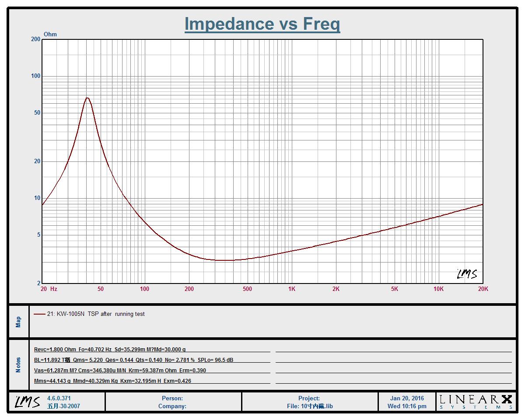Click the impedance curve resonance peak
This screenshot has height=420, width=525.
click(87, 98)
